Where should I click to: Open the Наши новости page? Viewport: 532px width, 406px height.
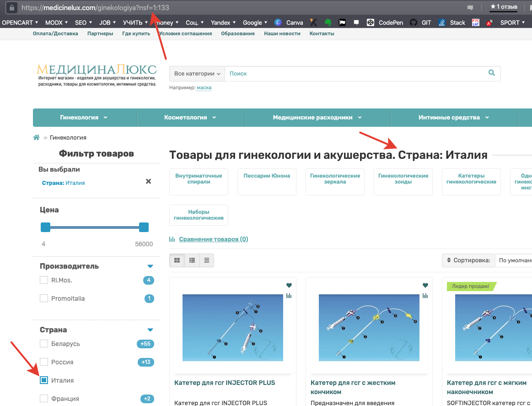click(x=282, y=33)
